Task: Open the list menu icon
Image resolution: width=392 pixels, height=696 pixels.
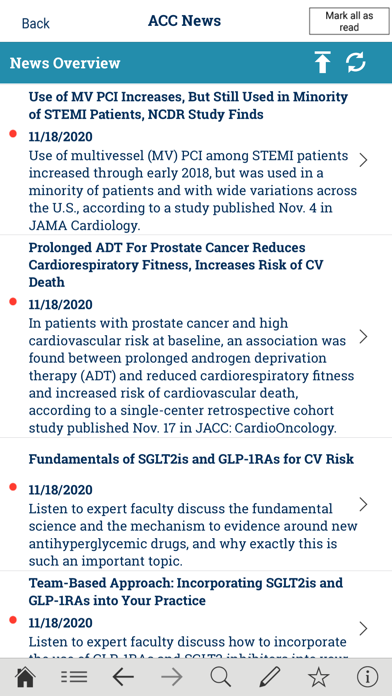Action: 74,677
